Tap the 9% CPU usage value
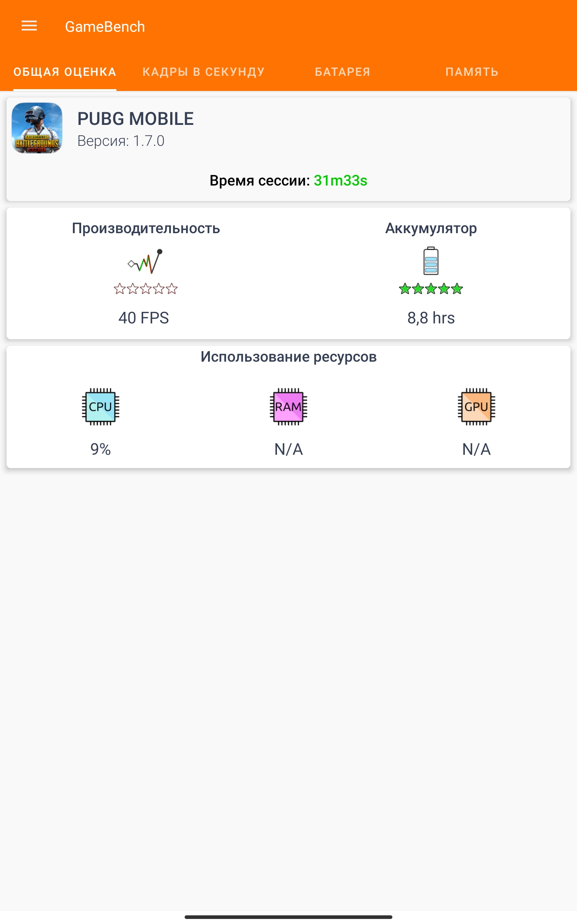Viewport: 577px width, 924px height. (100, 449)
